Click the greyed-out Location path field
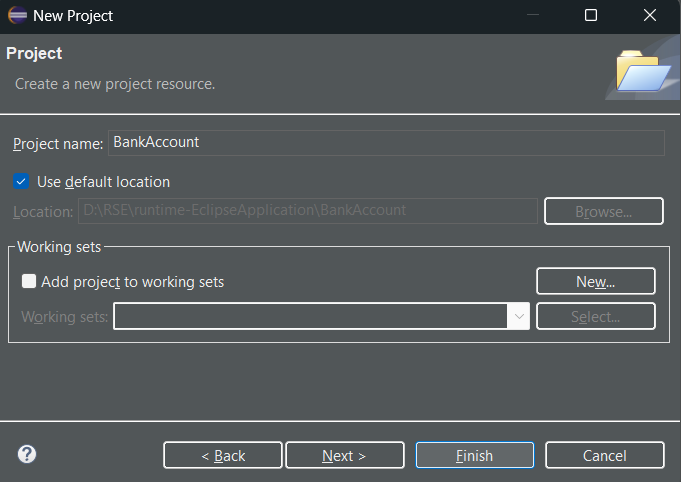This screenshot has width=681, height=482. click(307, 211)
